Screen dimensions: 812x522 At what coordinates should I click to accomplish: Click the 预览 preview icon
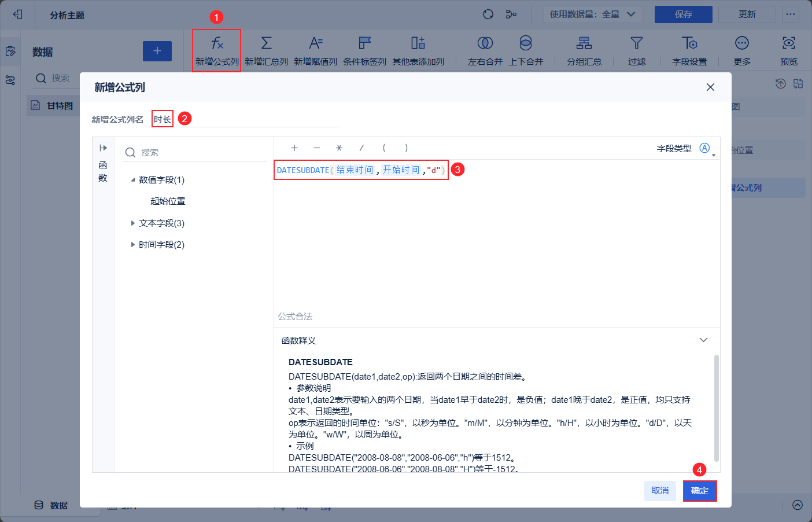(x=789, y=50)
